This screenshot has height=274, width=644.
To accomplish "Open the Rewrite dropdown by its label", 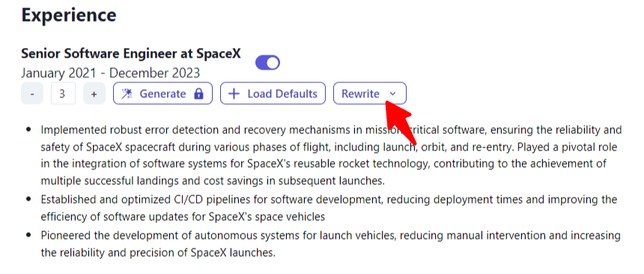I will pyautogui.click(x=361, y=94).
